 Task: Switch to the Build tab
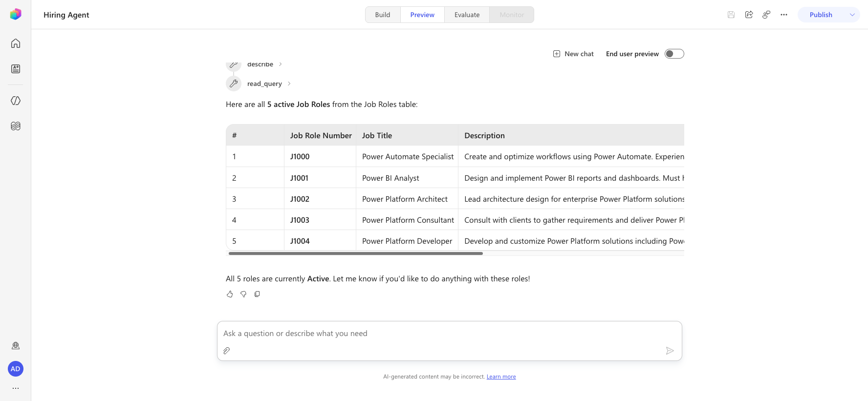[x=383, y=15]
